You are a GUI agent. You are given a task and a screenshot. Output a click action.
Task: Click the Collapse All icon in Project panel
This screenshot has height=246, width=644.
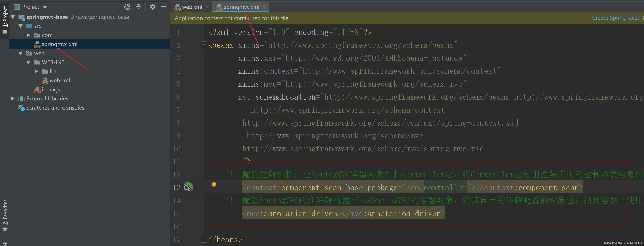139,7
